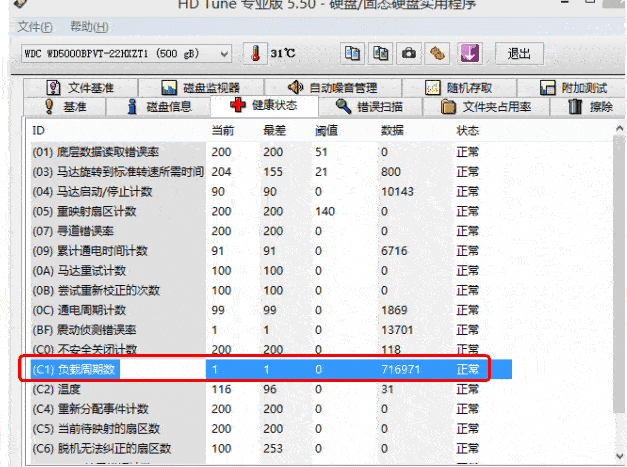Switch to the 基准 tab

point(65,107)
